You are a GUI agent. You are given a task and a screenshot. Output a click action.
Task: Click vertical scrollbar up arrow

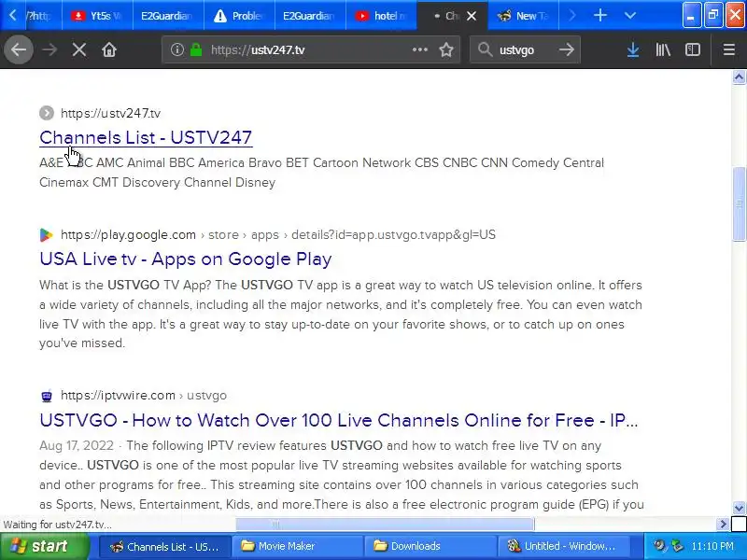coord(739,77)
